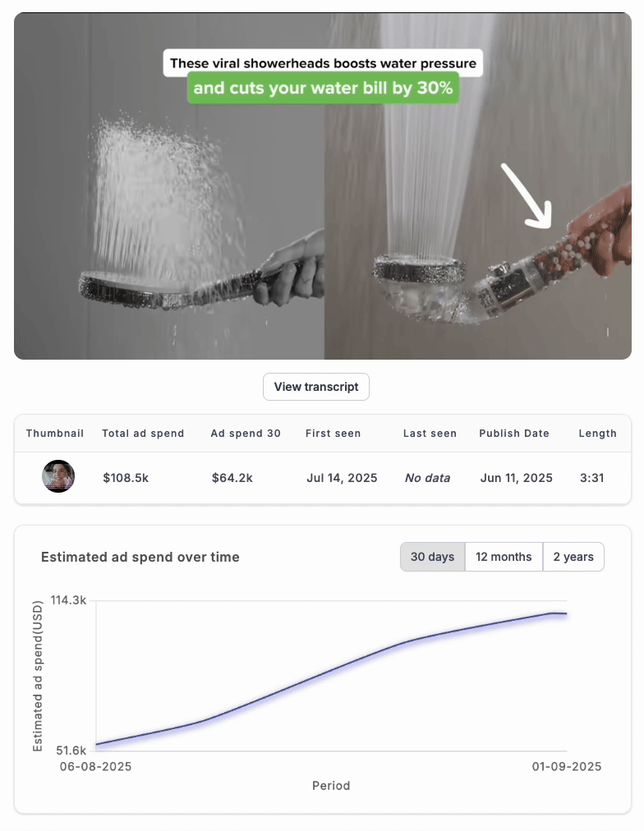The width and height of the screenshot is (644, 831).
Task: Open the circular ad thumbnail
Action: 58,476
